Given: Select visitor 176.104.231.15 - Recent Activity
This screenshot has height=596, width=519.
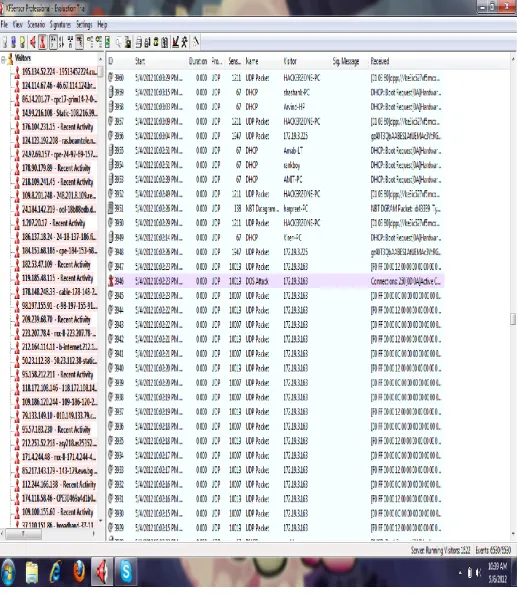Looking at the screenshot, I should click(57, 127).
